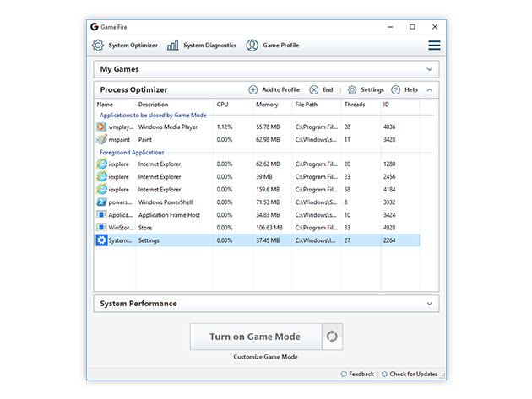532x399 pixels.
Task: Open the Help link text
Action: pos(411,89)
